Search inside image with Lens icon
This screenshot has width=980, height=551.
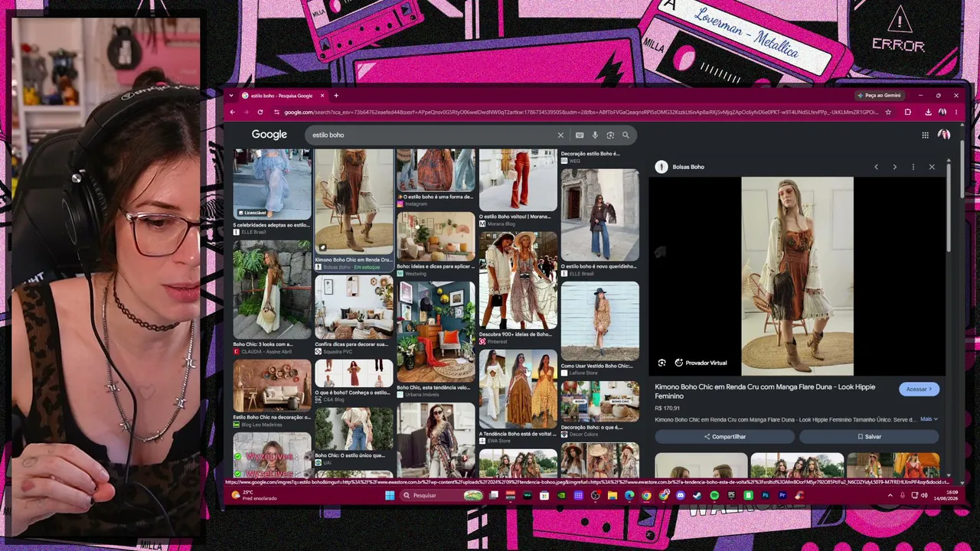tap(661, 363)
